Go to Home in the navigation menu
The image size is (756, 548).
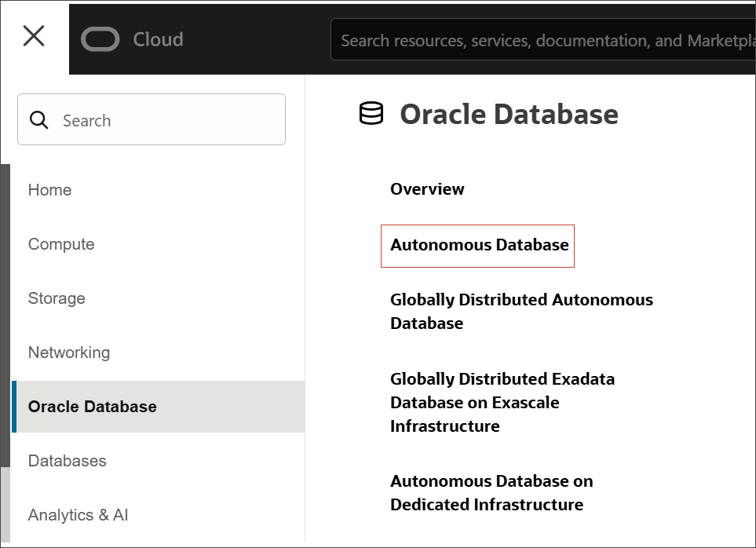49,190
